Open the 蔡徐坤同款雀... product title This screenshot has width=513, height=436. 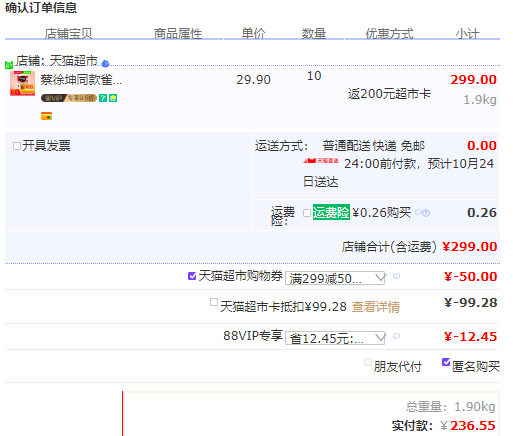tap(81, 80)
